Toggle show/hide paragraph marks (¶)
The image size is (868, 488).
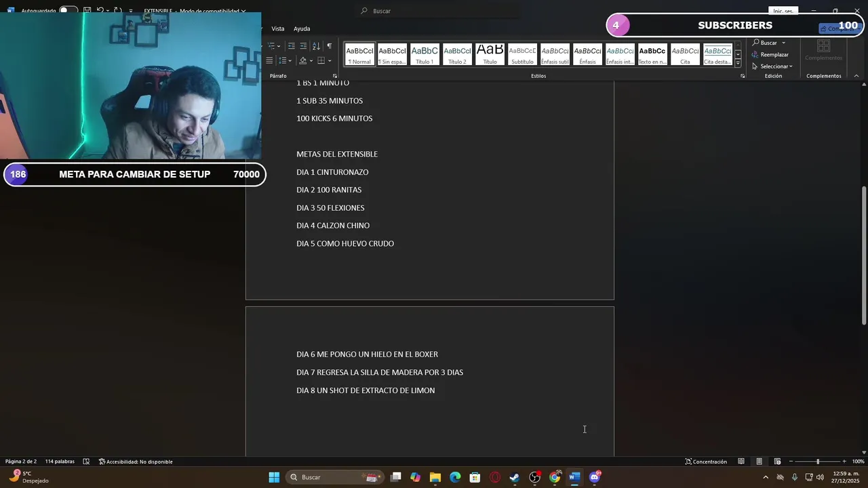tap(330, 46)
